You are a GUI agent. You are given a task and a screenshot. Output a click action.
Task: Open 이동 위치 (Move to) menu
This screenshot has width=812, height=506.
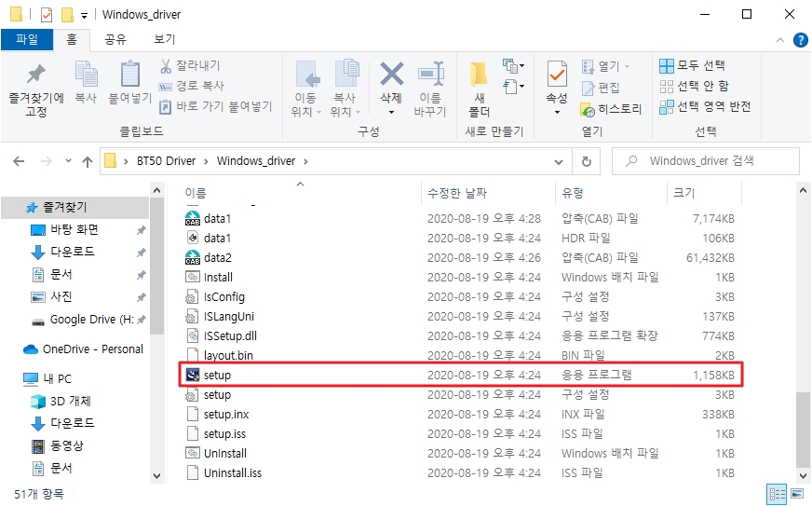coord(306,89)
